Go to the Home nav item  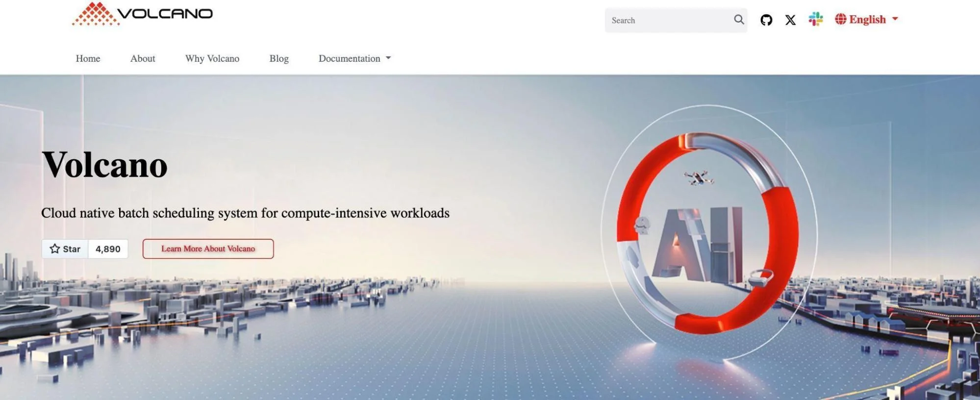click(88, 58)
